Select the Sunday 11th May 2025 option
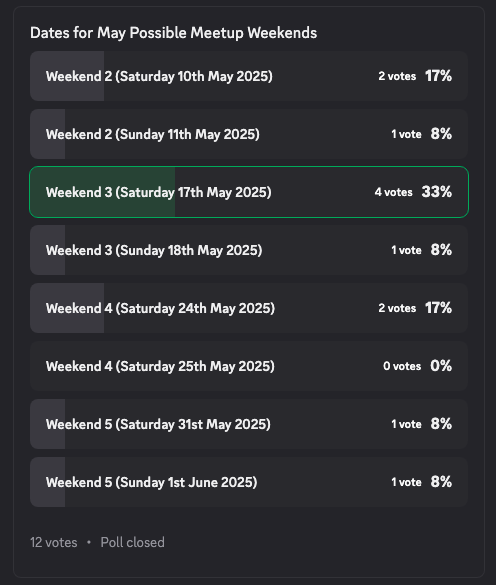Viewport: 496px width, 585px height. [x=249, y=134]
